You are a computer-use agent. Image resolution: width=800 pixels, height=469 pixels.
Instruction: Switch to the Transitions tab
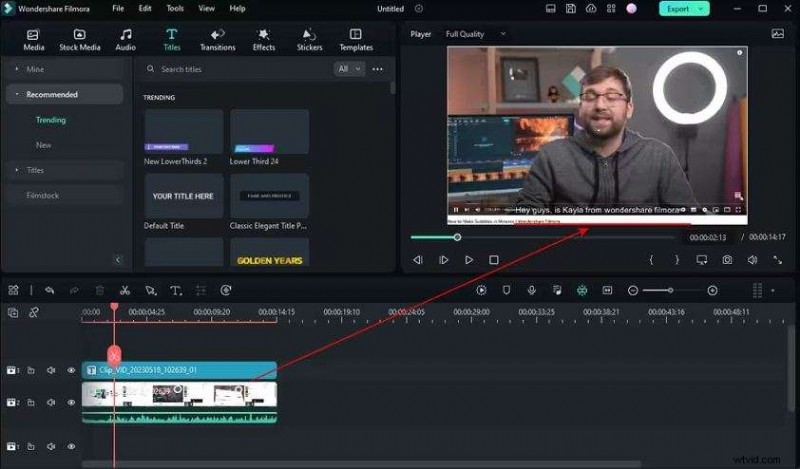point(217,39)
